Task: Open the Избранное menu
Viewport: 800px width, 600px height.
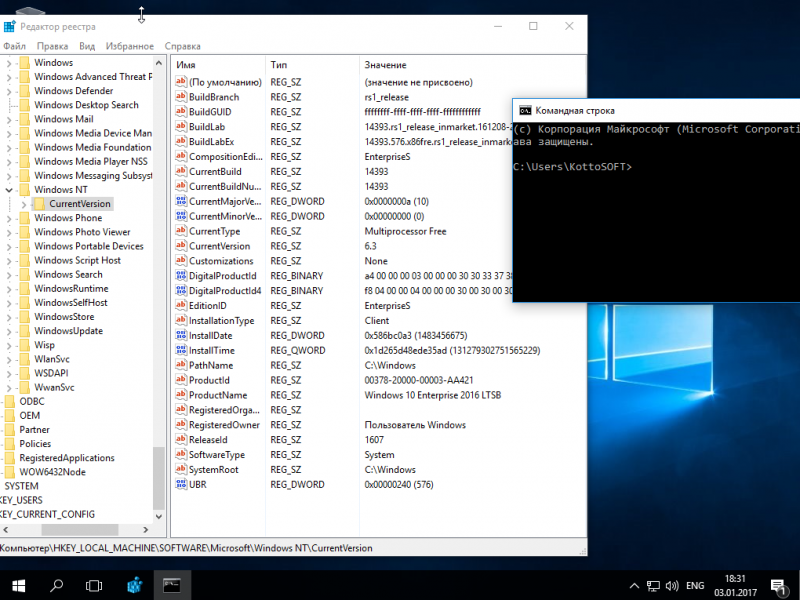Action: point(130,46)
